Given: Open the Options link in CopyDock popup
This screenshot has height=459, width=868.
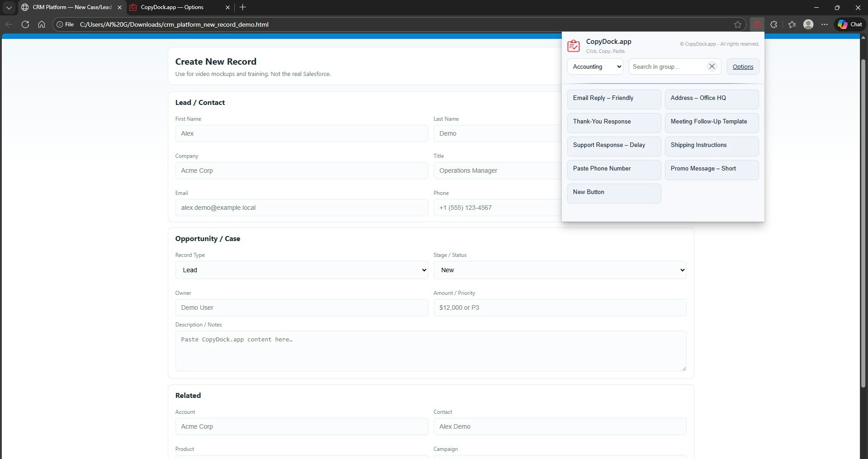Looking at the screenshot, I should 742,66.
